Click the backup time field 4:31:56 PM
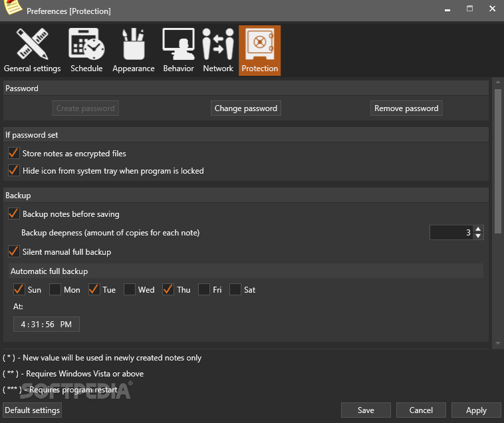Viewport: 504px width, 423px height. click(47, 325)
